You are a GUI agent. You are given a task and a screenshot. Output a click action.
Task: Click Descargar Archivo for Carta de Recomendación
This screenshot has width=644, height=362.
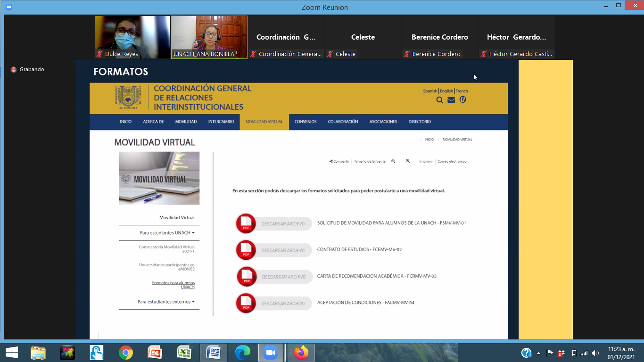pyautogui.click(x=284, y=277)
